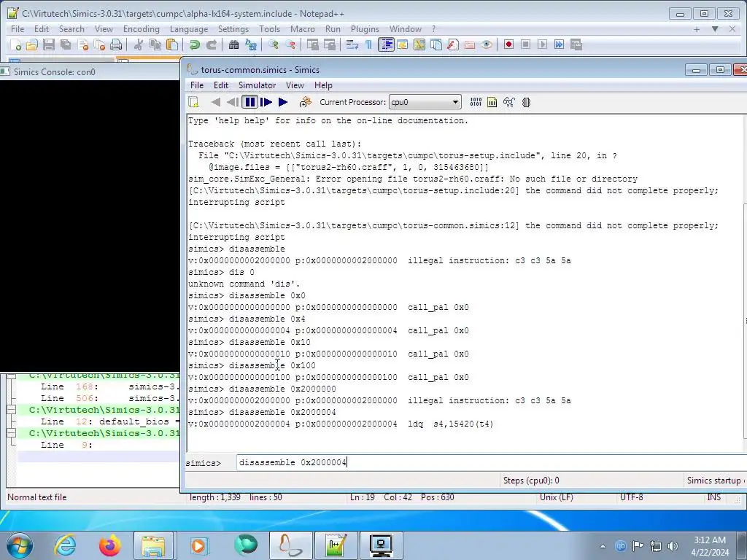The width and height of the screenshot is (747, 560).
Task: Click the Replace icon in Notepad++ toolbar
Action: coord(251,44)
